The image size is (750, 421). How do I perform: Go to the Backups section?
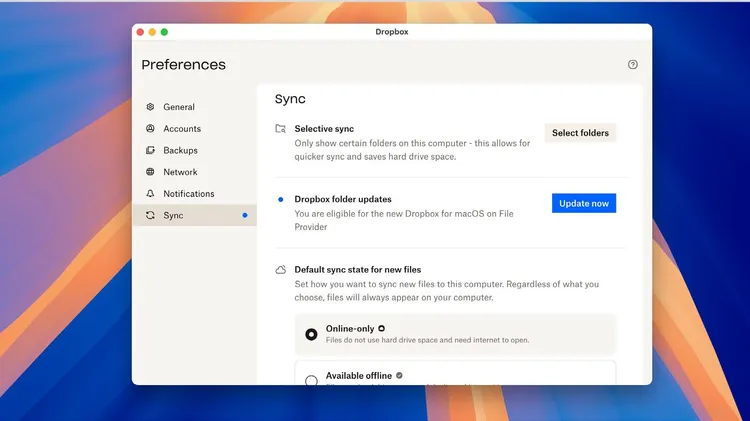click(x=194, y=150)
